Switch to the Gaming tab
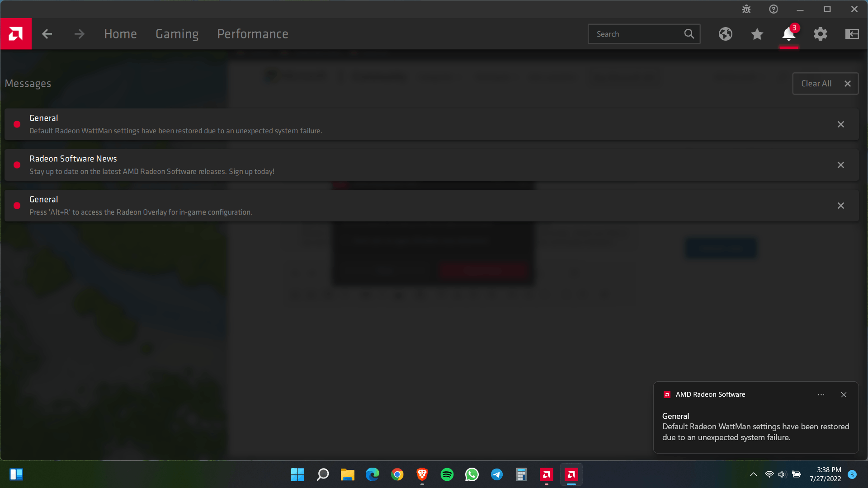The width and height of the screenshot is (868, 488). coord(177,34)
